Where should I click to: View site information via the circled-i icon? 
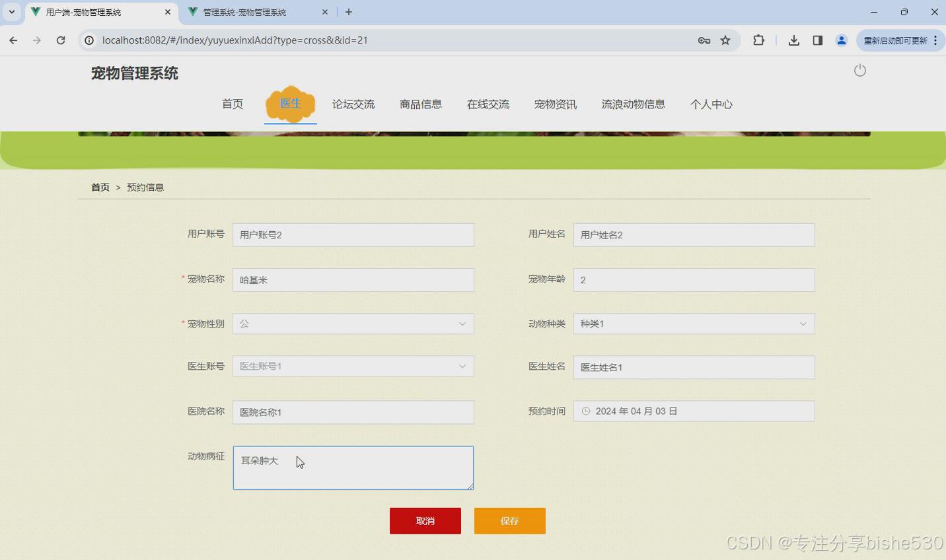point(89,40)
